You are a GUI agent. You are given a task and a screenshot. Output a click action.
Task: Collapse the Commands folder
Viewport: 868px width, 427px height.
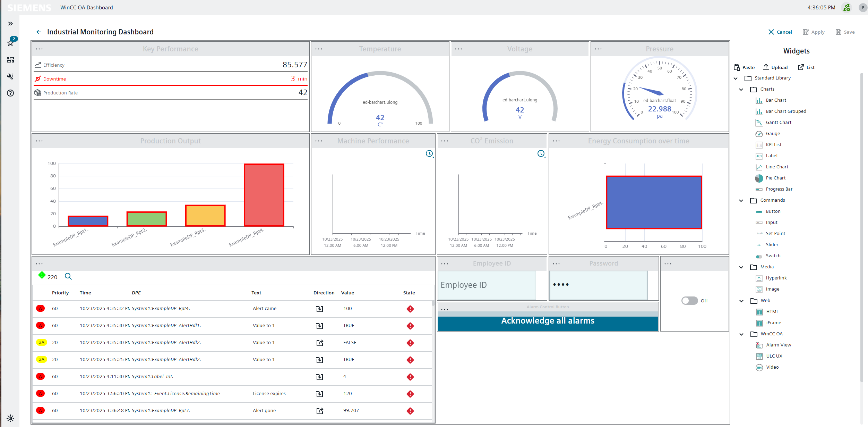[x=741, y=200]
